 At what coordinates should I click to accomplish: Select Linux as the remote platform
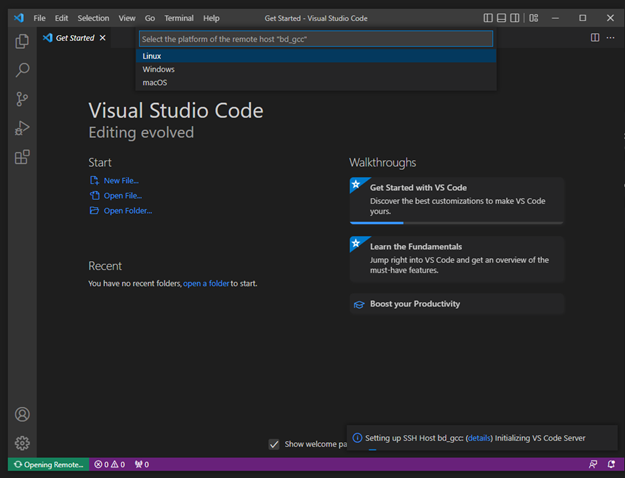click(x=316, y=56)
